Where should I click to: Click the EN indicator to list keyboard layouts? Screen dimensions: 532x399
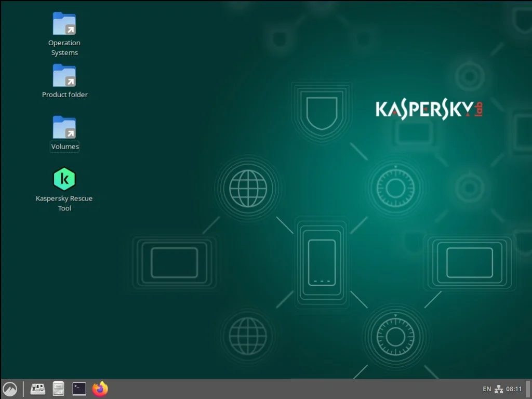(487, 389)
